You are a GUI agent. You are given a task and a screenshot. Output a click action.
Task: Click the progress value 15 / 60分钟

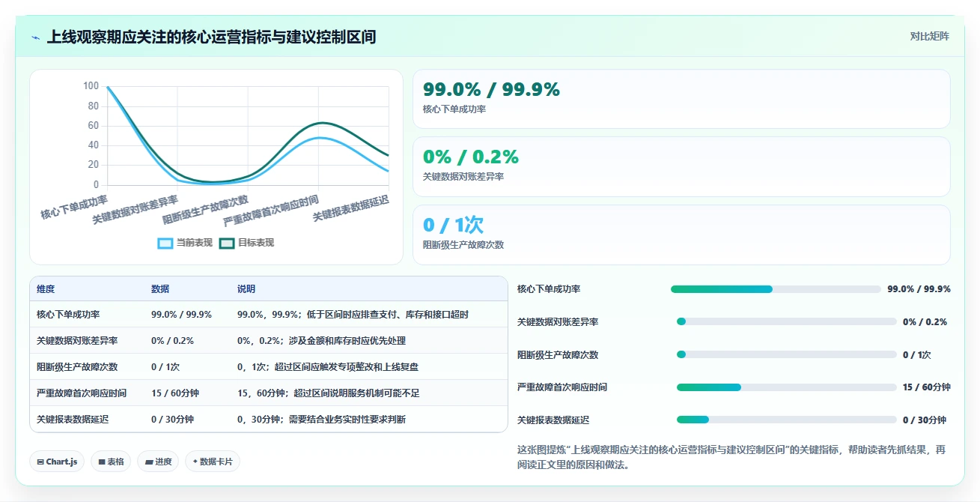coord(927,387)
